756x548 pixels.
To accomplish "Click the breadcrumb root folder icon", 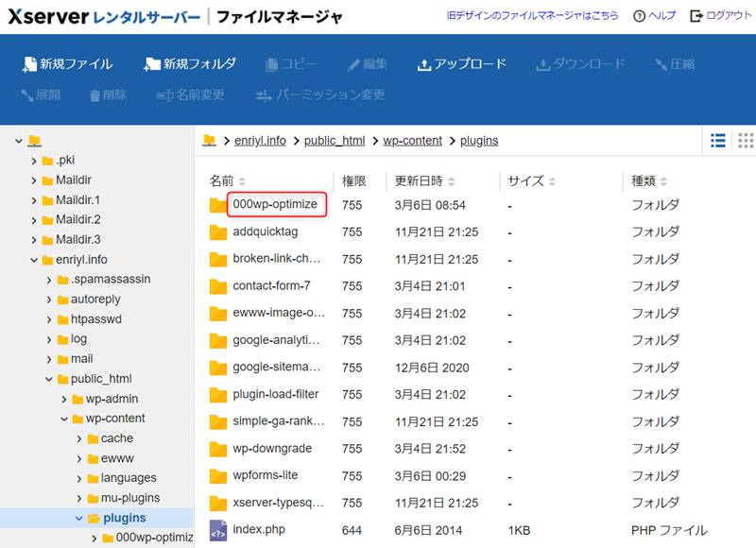I will coord(209,140).
